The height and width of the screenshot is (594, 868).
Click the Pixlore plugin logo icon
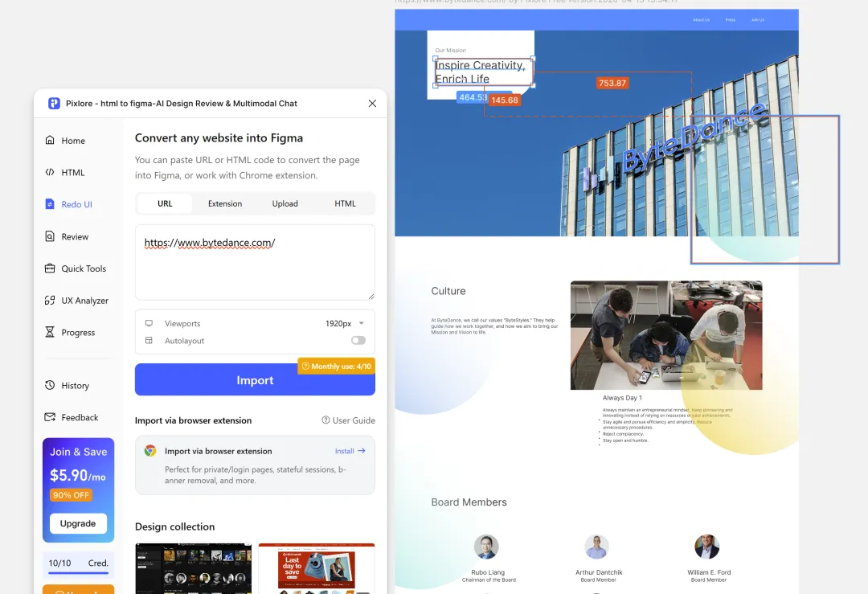(54, 104)
